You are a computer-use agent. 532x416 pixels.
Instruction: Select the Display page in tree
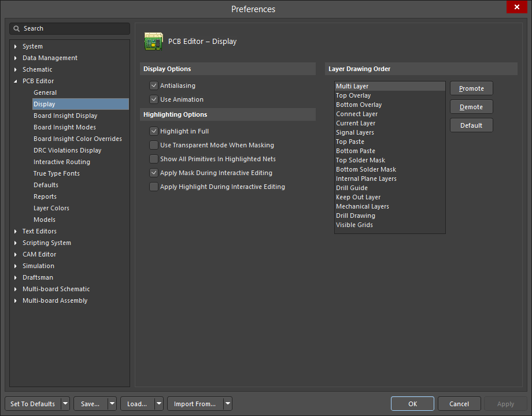coord(80,104)
